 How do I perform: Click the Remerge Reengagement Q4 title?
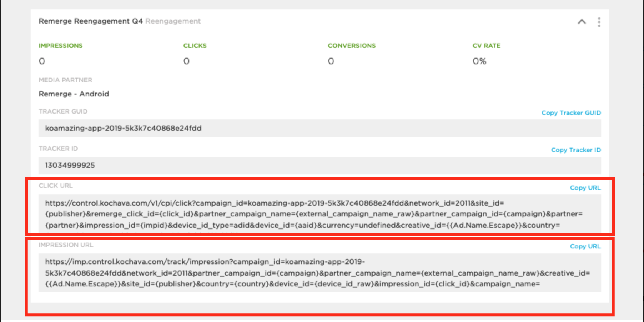(x=91, y=21)
